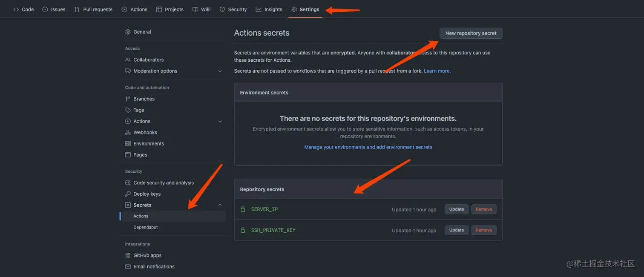The width and height of the screenshot is (644, 277).
Task: Click the Webhooks icon in sidebar
Action: 128,133
